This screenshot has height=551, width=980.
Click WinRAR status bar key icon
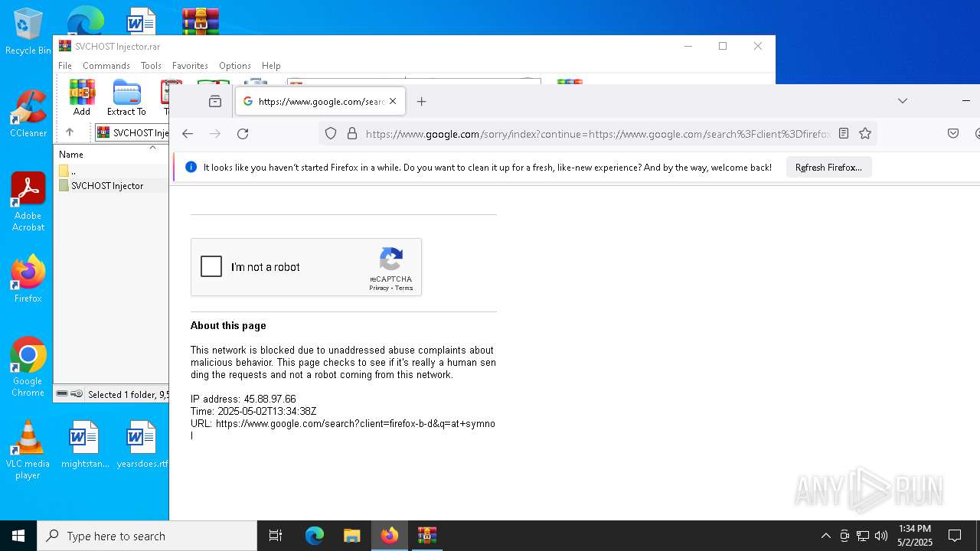click(77, 394)
